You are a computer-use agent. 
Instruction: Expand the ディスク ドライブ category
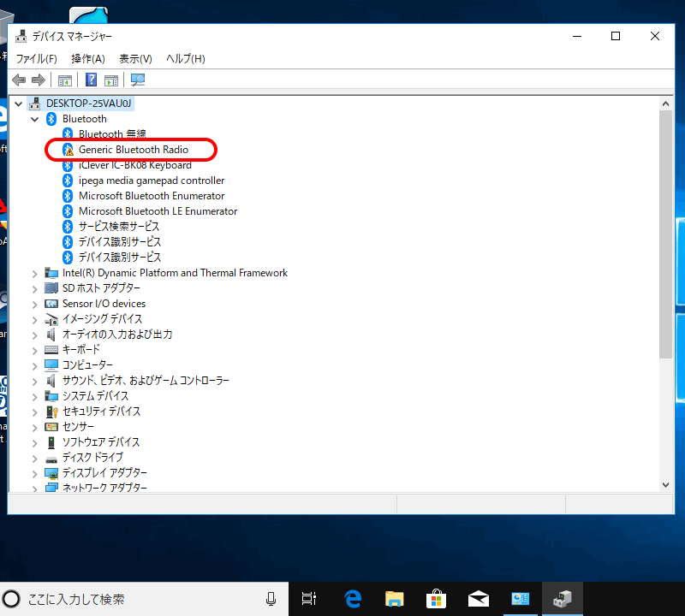(35, 458)
